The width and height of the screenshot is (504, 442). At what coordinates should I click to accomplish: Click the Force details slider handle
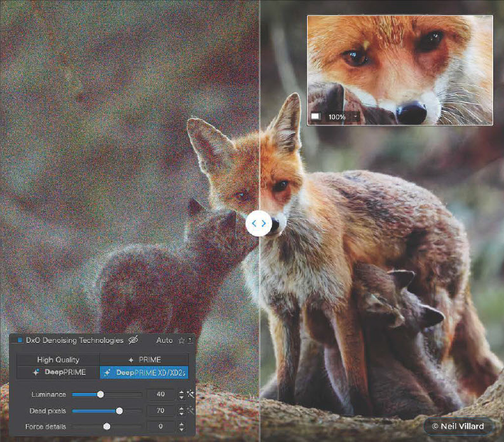(x=107, y=427)
